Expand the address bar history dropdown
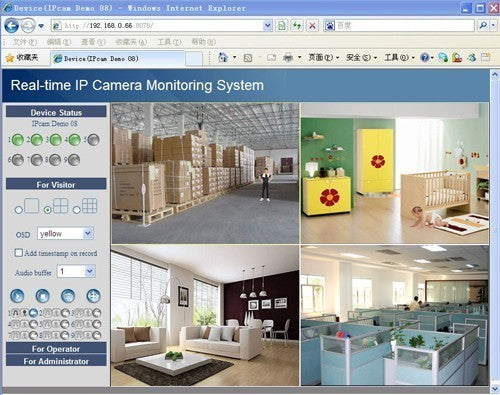The image size is (500, 395). coord(268,26)
